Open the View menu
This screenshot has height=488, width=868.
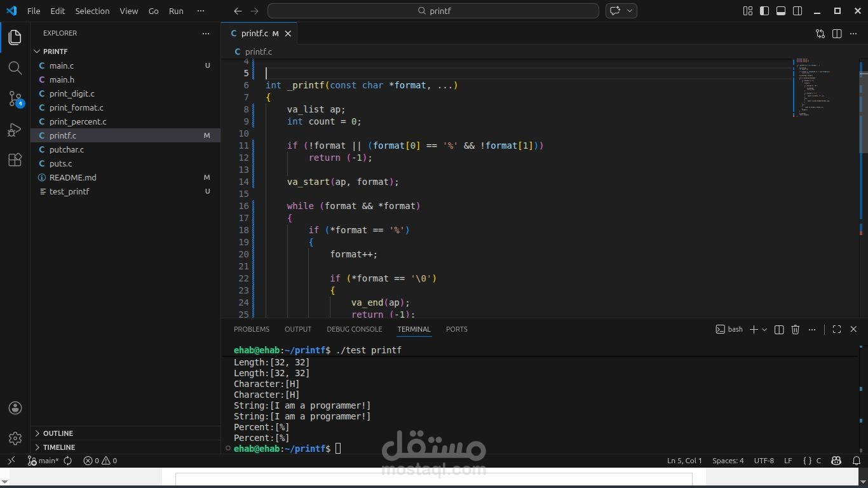[129, 11]
